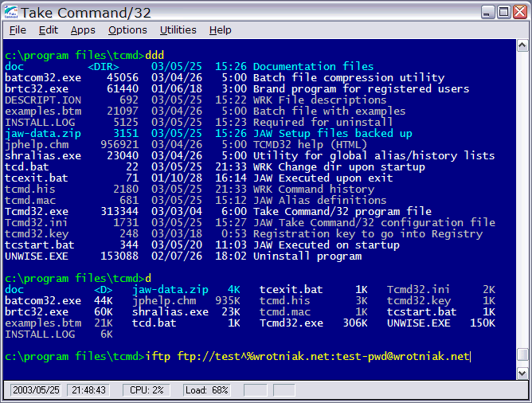Open the Utilities menu
The image size is (532, 403).
[178, 30]
